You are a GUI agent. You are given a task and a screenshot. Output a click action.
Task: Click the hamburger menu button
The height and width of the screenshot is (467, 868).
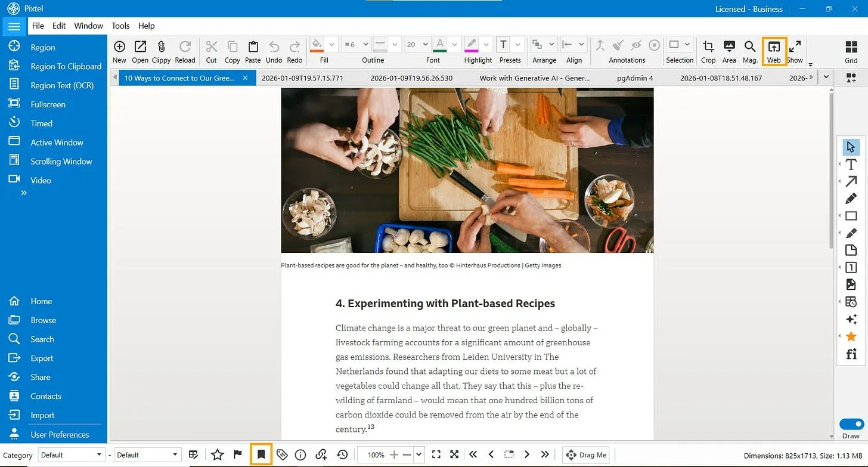click(x=14, y=26)
